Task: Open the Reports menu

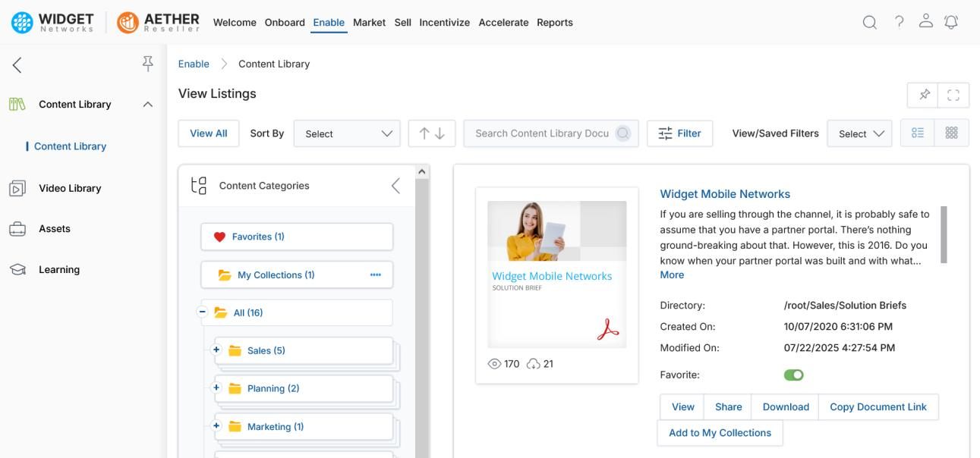Action: [555, 23]
